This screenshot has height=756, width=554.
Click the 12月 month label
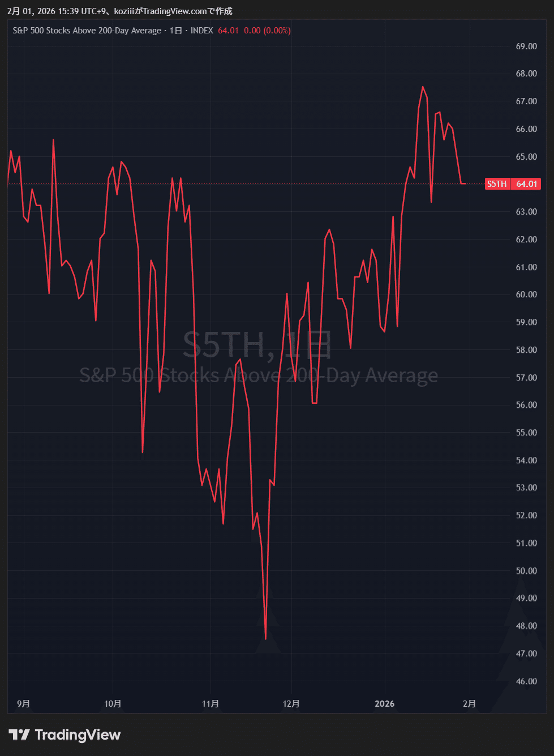pos(291,704)
